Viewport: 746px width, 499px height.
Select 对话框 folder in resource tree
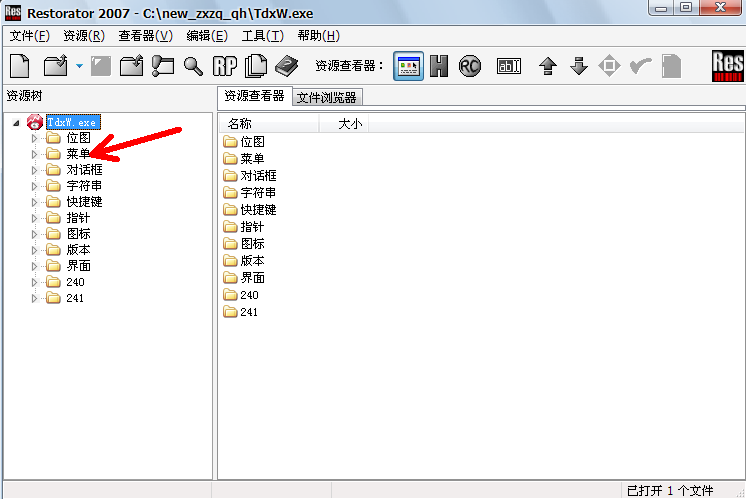tap(84, 170)
